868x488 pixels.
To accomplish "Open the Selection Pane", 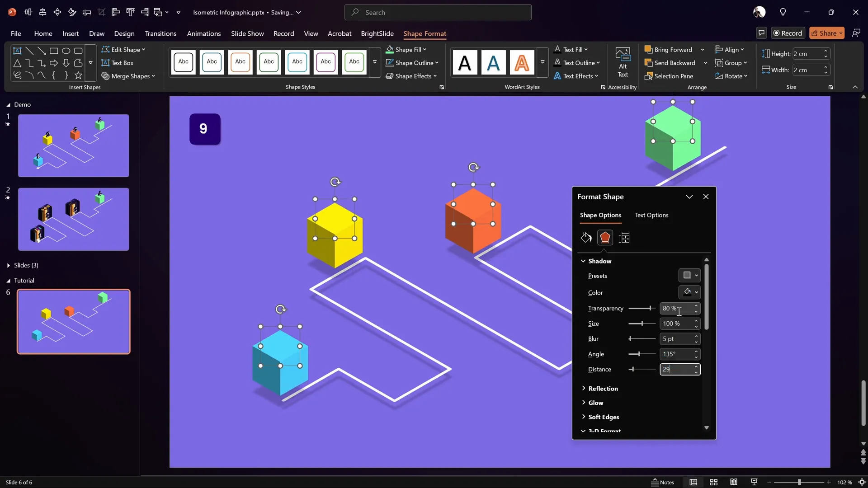I will (673, 76).
